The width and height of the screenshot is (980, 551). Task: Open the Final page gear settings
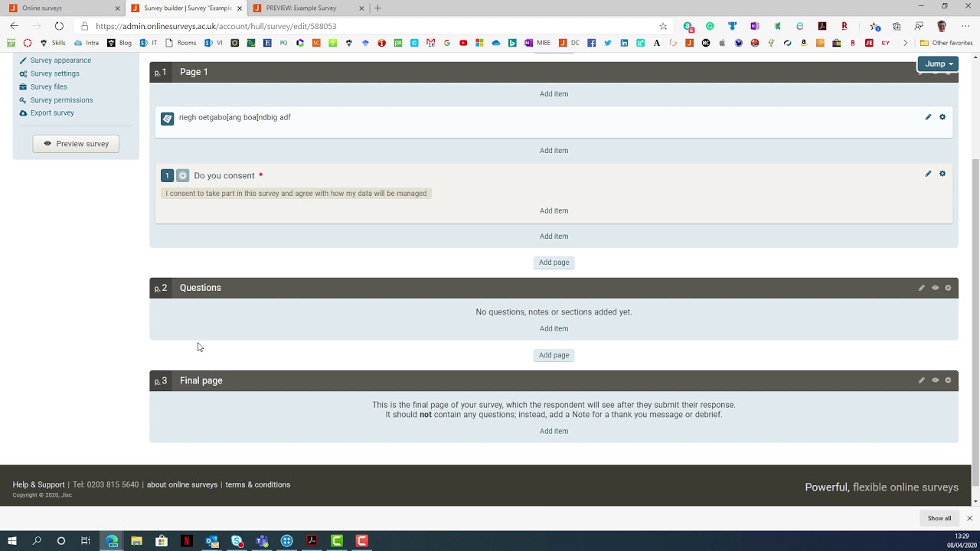point(948,380)
